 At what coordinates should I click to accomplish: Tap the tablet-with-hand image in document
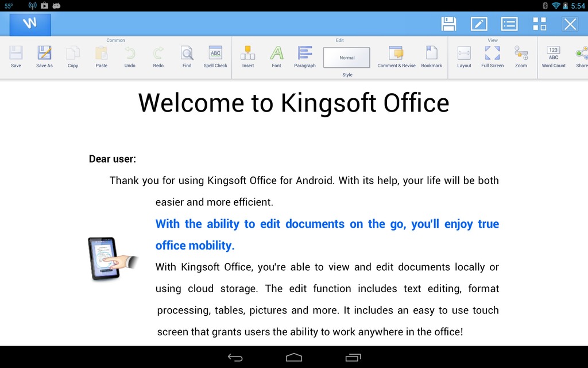tap(113, 259)
